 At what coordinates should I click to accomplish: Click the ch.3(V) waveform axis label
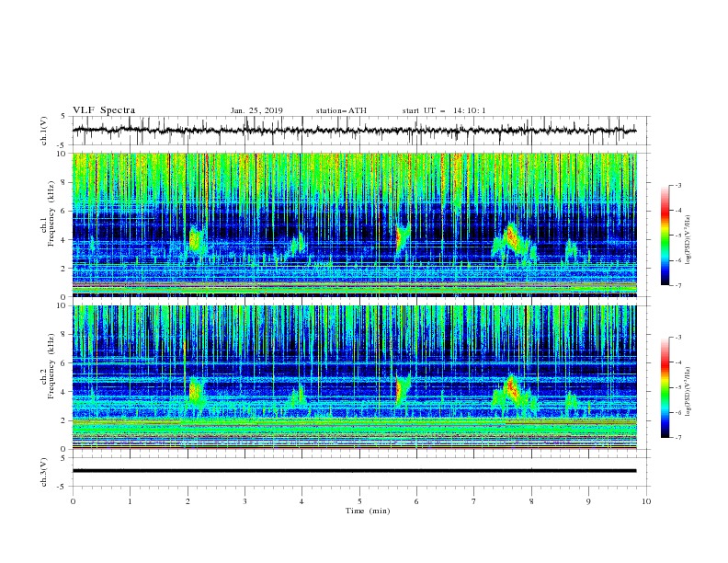pyautogui.click(x=44, y=472)
